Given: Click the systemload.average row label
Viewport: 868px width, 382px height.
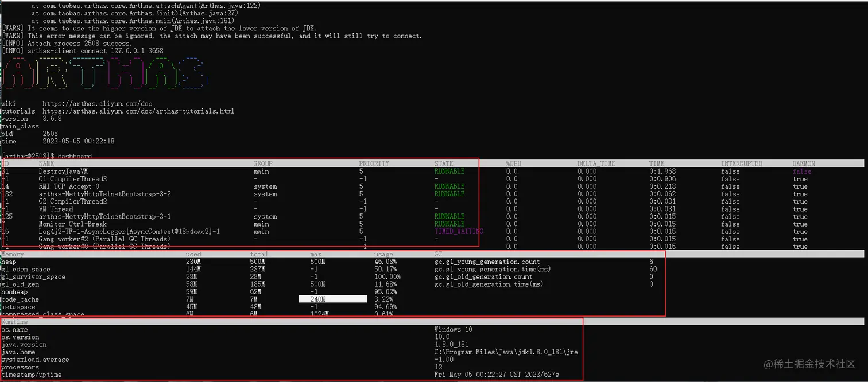Looking at the screenshot, I should point(35,359).
